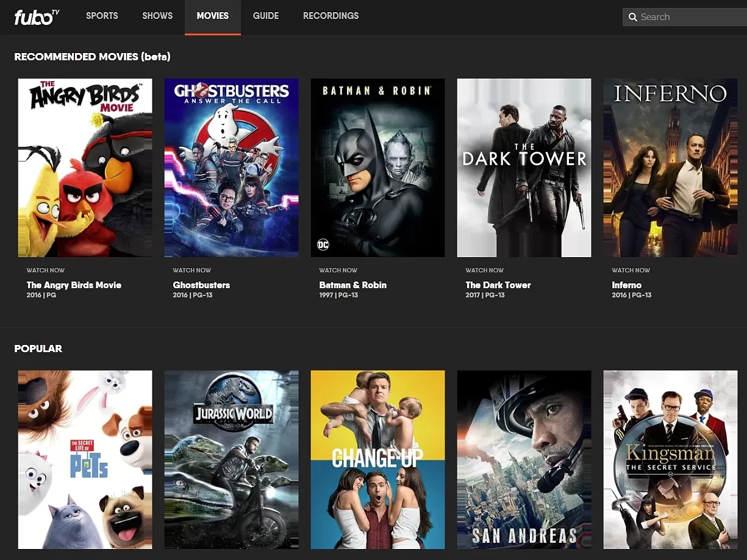Open the Sports tab
Viewport: 747px width, 560px height.
click(x=102, y=16)
